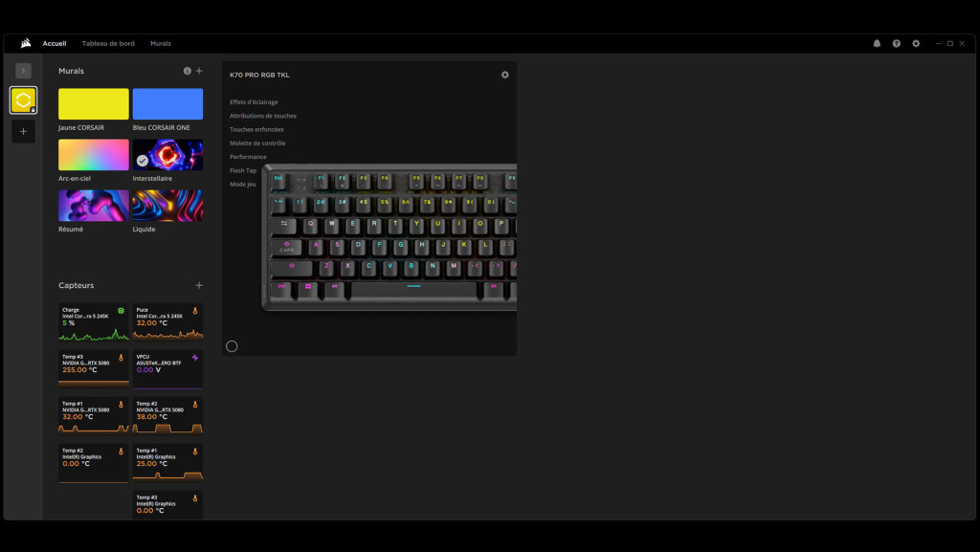Select the Liquide mural thumbnail
This screenshot has width=980, height=552.
(x=167, y=206)
